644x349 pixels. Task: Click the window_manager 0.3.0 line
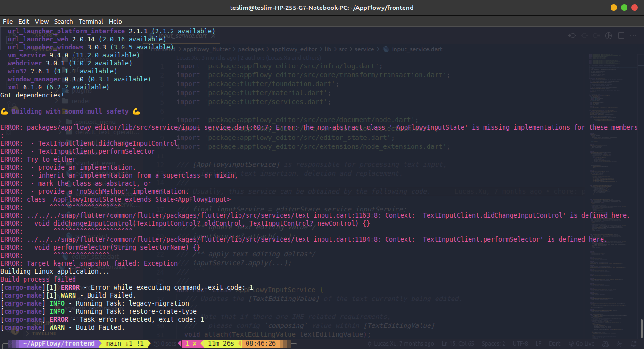click(x=79, y=79)
